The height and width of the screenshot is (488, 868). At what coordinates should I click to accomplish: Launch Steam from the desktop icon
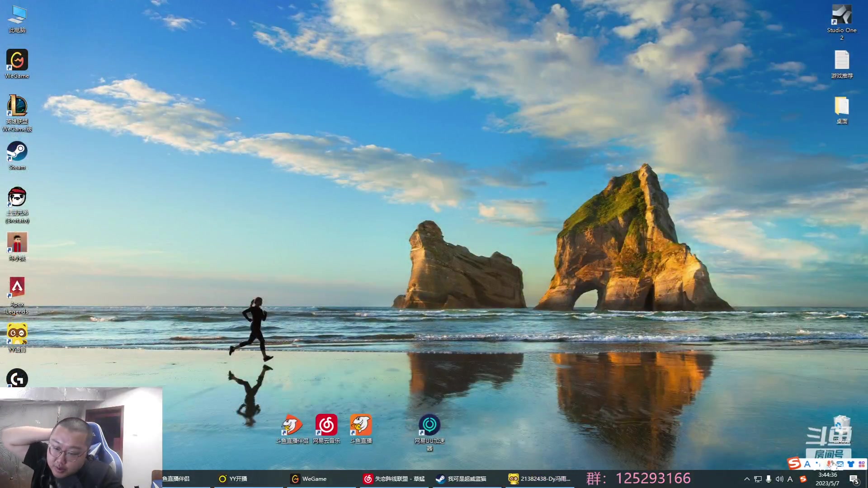17,152
